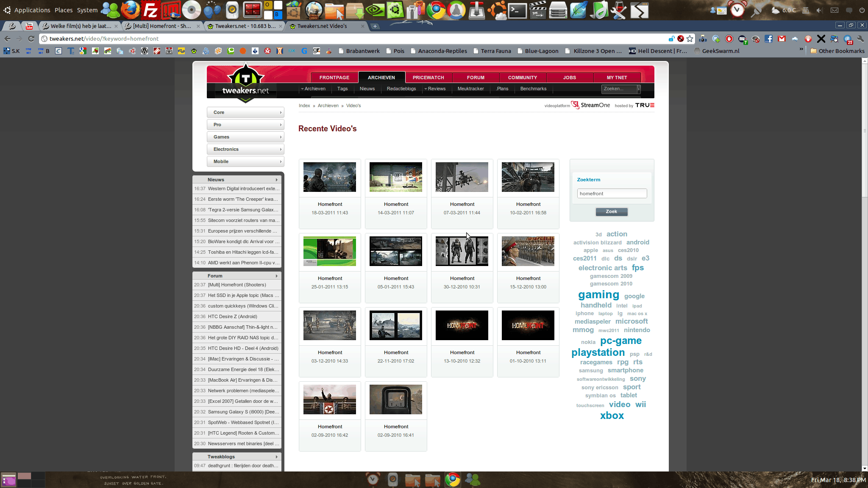Switch to the '[Multi] Homefront' browser tab
868x488 pixels.
[161, 26]
